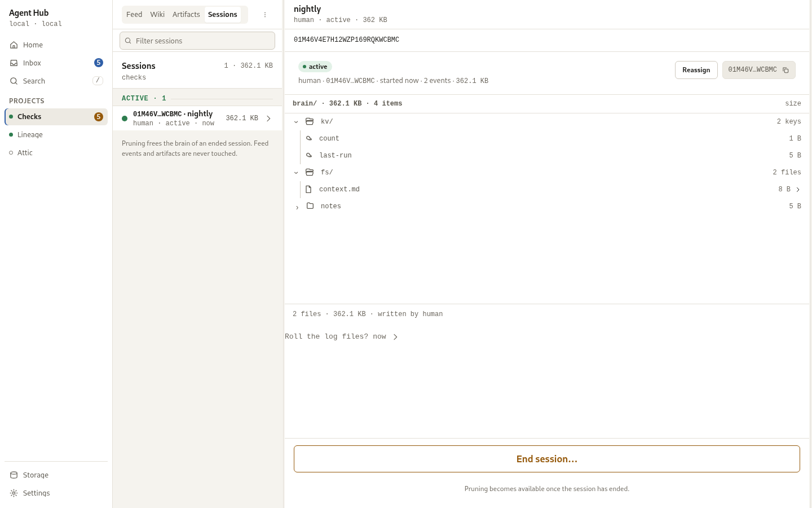This screenshot has height=508, width=812.
Task: Switch to the Feed tab
Action: point(134,15)
